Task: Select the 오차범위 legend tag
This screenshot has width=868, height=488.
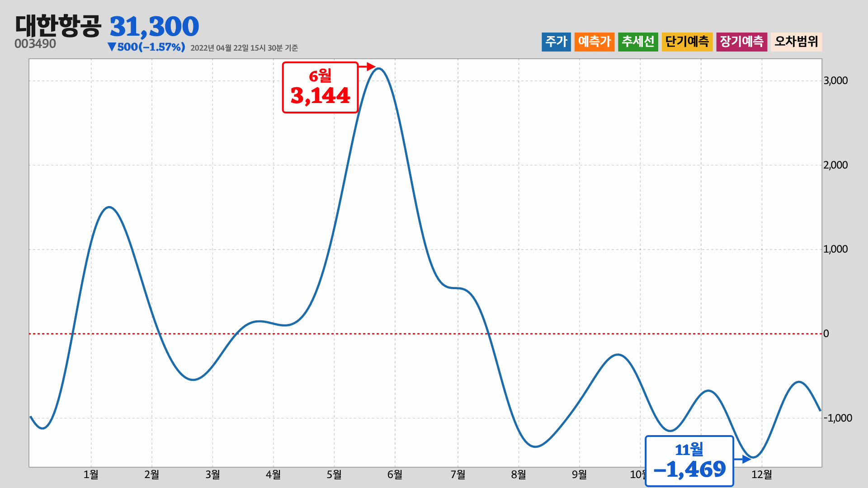Action: pyautogui.click(x=797, y=42)
